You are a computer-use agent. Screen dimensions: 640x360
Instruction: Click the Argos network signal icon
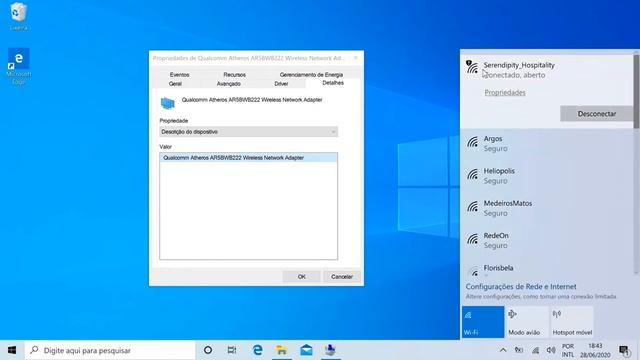point(473,142)
